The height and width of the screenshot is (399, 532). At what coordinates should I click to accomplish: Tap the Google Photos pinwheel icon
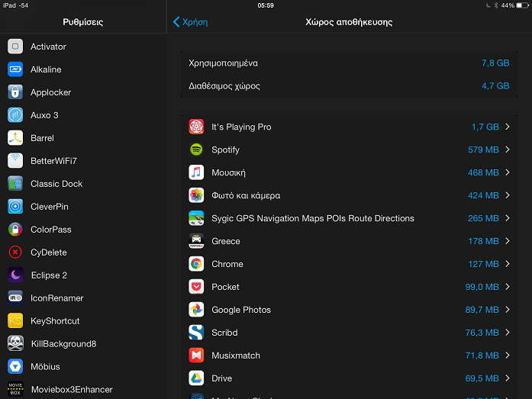click(x=196, y=310)
